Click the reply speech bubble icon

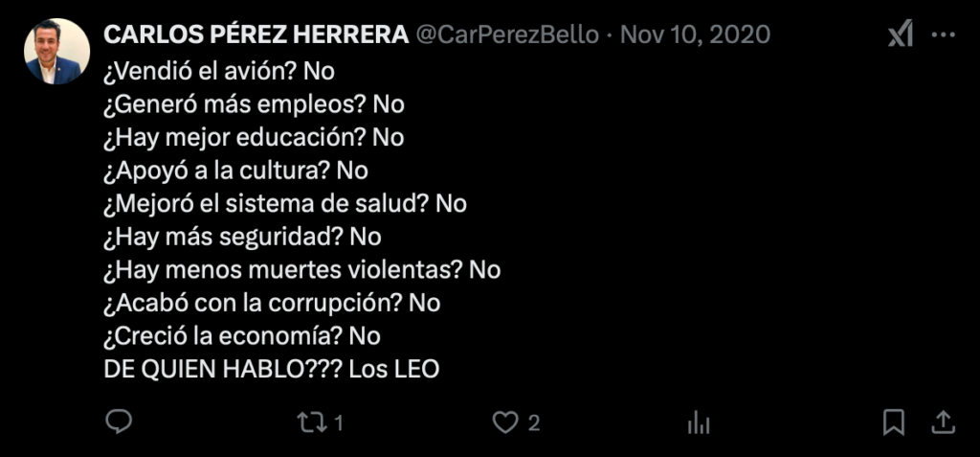118,422
